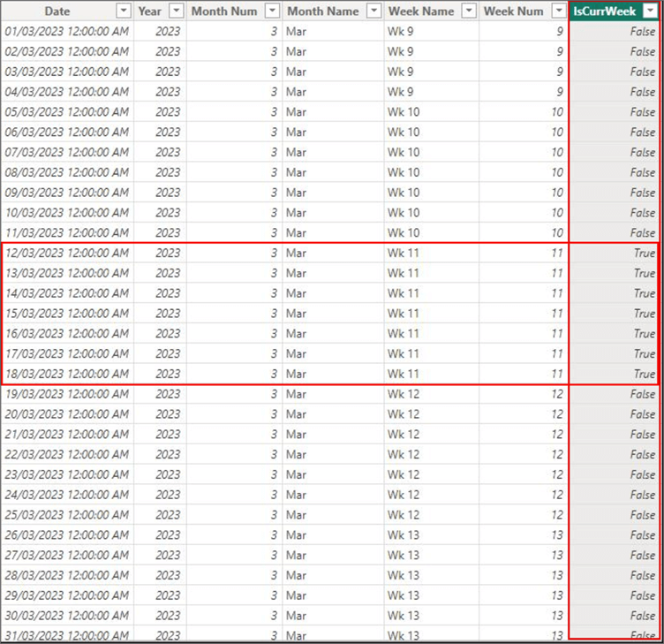Click the Wk 9 cell in the 01/03/2023 row

tap(431, 31)
